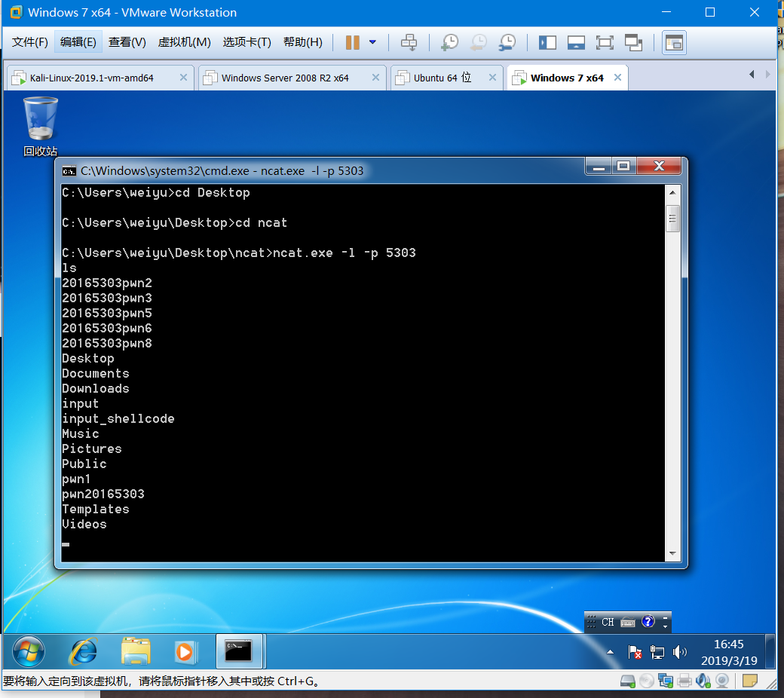The width and height of the screenshot is (784, 698).
Task: Click VMware CD/DVD status icon
Action: pyautogui.click(x=647, y=681)
